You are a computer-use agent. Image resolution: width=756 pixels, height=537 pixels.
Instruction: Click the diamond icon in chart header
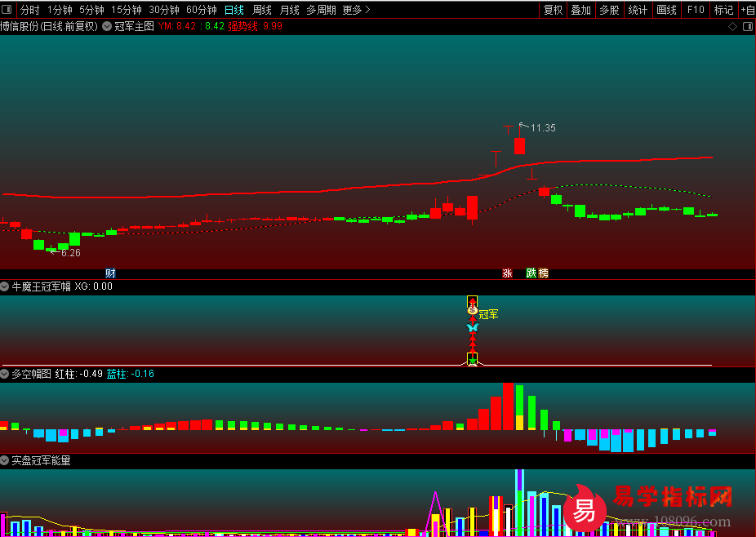click(732, 26)
